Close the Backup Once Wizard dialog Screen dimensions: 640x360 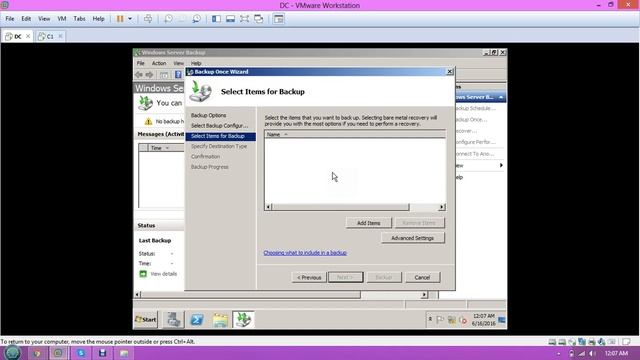449,72
